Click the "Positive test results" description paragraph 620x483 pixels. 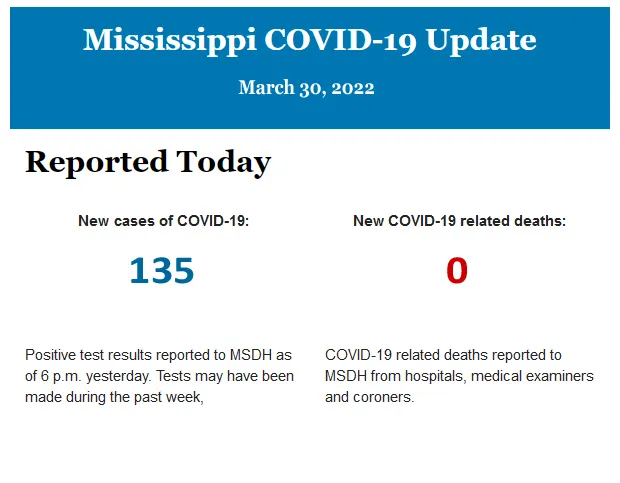click(x=159, y=376)
